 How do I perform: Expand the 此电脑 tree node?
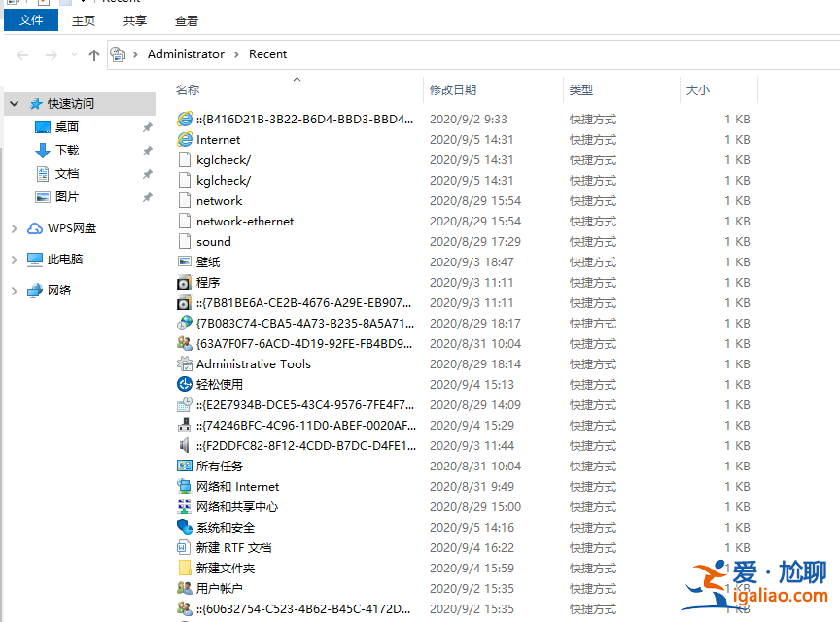[x=14, y=259]
